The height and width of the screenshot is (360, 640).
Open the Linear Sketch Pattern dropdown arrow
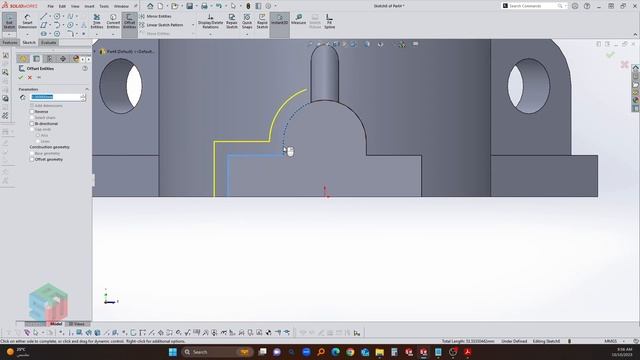(x=193, y=25)
